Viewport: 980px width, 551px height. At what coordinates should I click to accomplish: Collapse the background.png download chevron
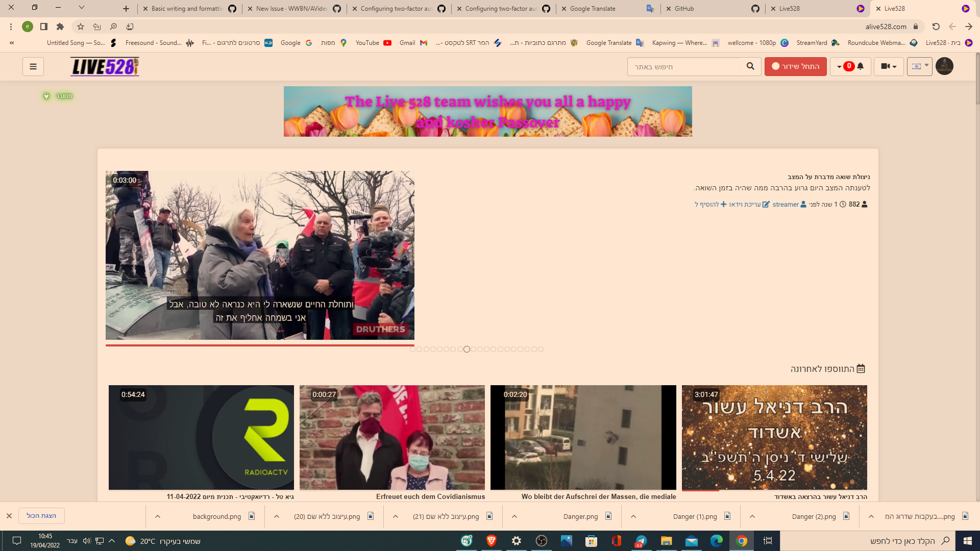(x=158, y=516)
